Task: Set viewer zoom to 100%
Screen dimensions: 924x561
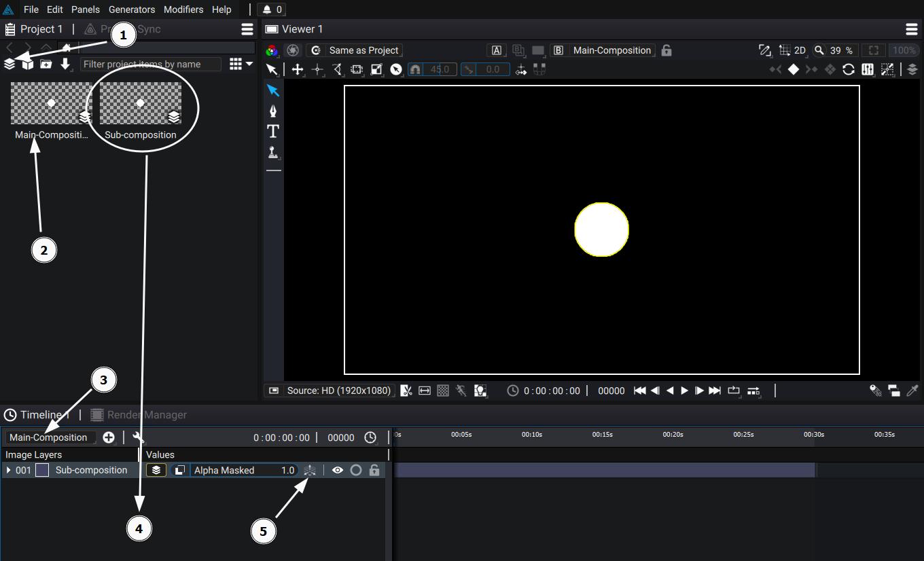Action: tap(904, 50)
